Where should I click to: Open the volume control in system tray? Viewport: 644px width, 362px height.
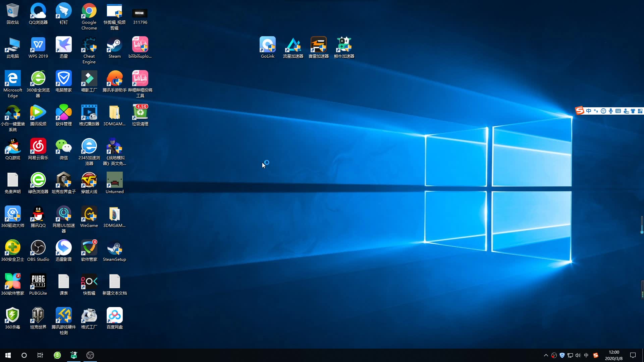(578, 355)
